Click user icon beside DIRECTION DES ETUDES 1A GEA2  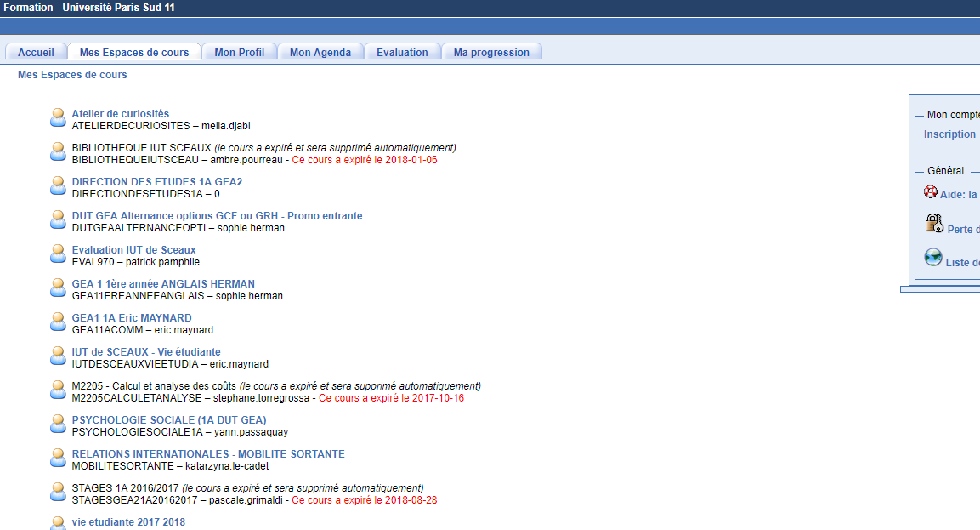tap(58, 185)
